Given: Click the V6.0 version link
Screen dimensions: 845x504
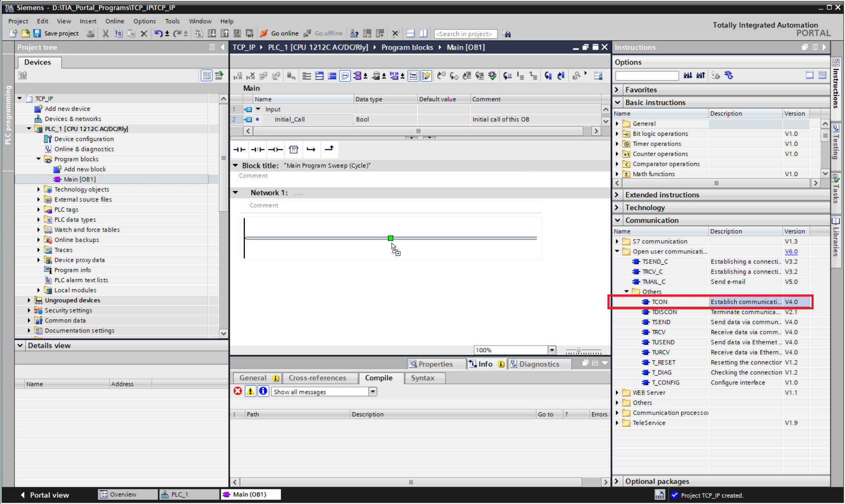Looking at the screenshot, I should click(x=791, y=252).
